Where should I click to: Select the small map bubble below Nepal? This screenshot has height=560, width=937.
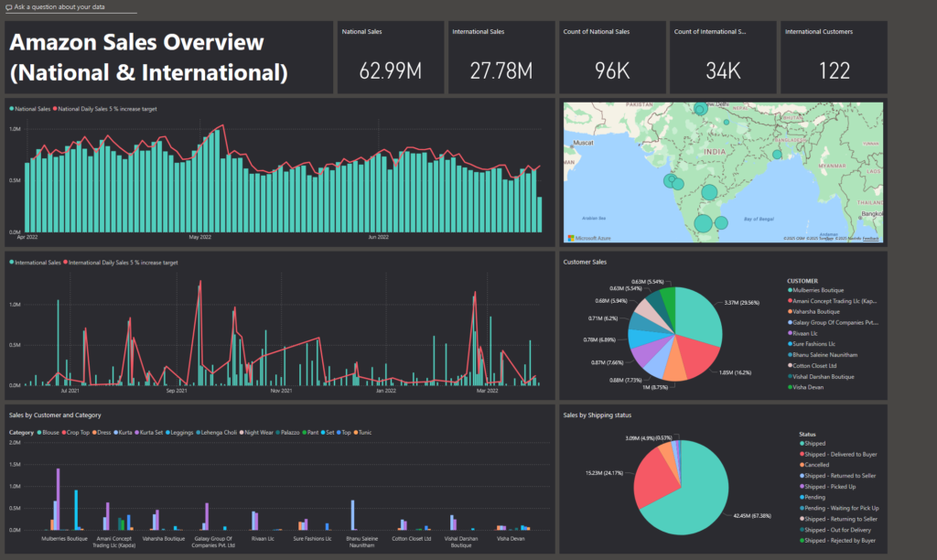[727, 122]
